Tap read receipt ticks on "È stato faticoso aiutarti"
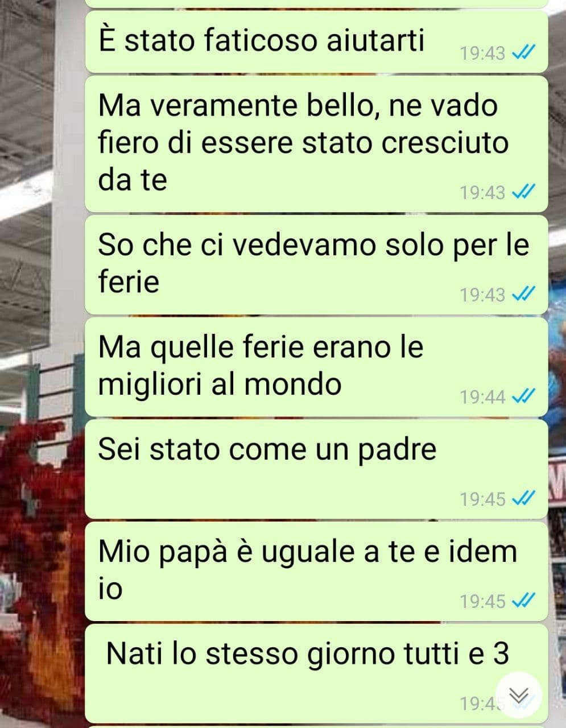The height and width of the screenshot is (728, 566). pos(523,53)
